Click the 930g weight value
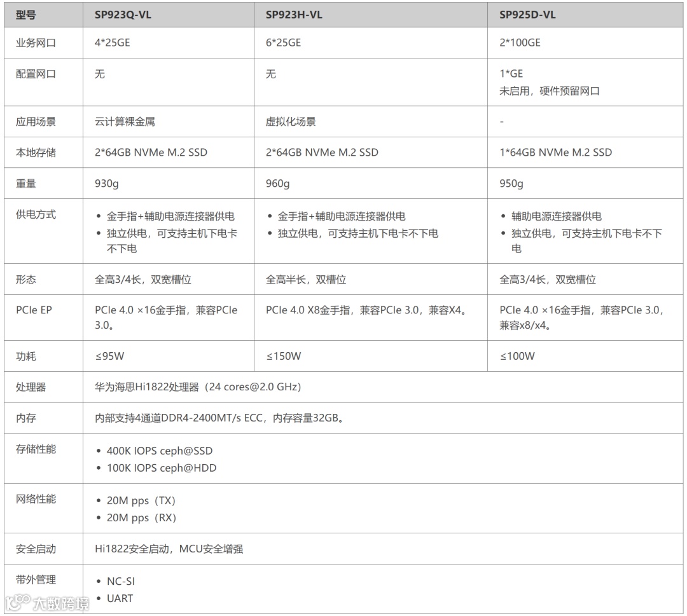The height and width of the screenshot is (616, 687). [107, 184]
